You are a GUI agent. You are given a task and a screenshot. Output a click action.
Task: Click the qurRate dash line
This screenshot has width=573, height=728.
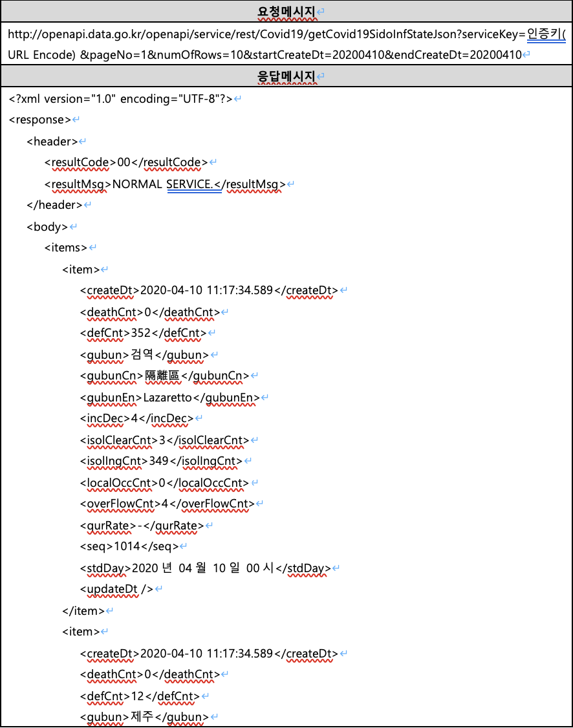[x=142, y=526]
